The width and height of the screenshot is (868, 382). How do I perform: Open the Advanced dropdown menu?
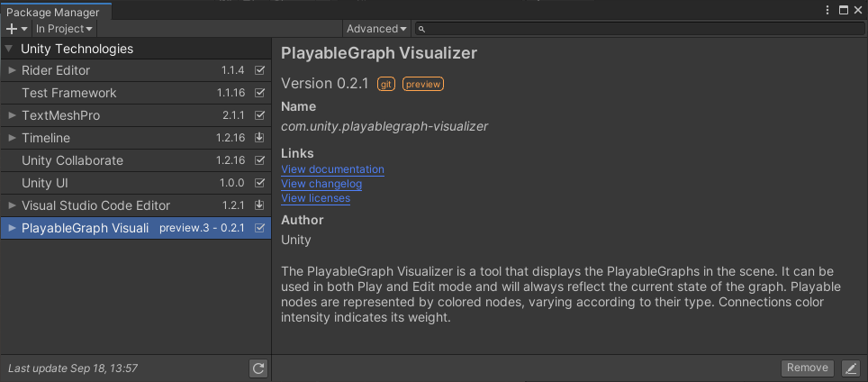[376, 29]
